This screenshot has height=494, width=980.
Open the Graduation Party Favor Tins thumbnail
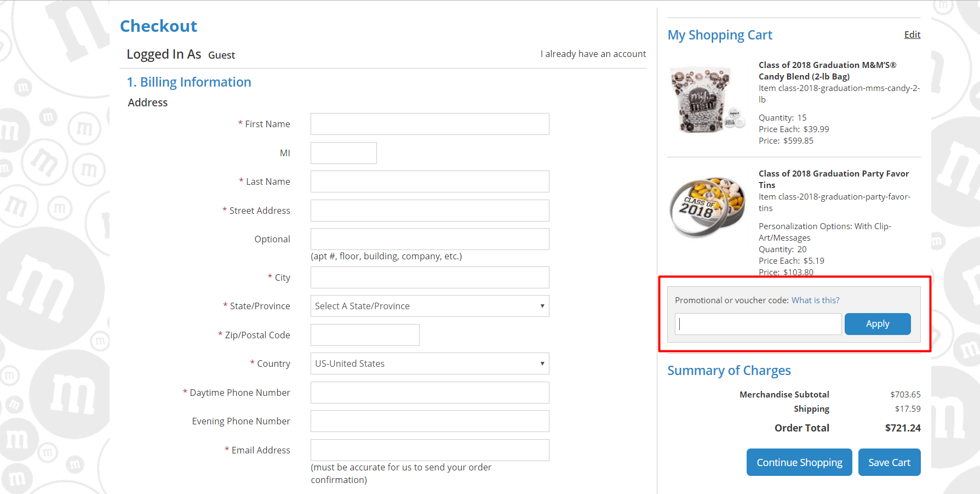tap(708, 207)
